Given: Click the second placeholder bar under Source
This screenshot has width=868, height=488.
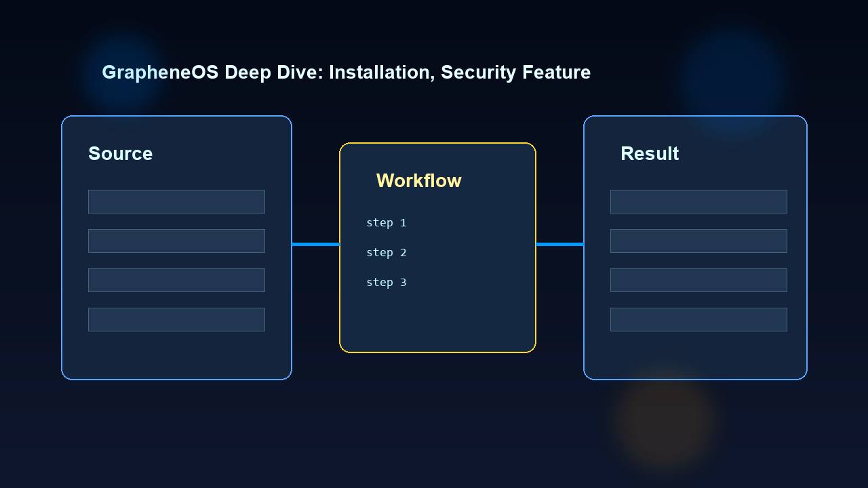Looking at the screenshot, I should [x=176, y=241].
